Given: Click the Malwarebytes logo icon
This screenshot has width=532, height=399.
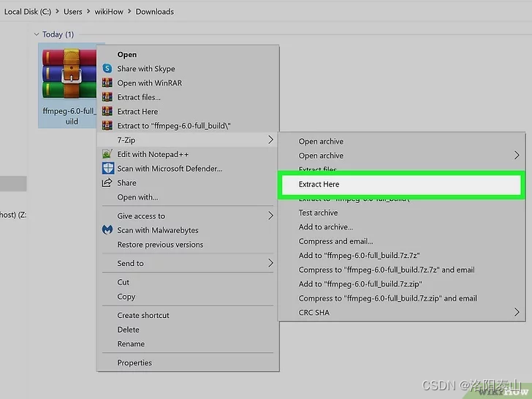Looking at the screenshot, I should pos(107,230).
